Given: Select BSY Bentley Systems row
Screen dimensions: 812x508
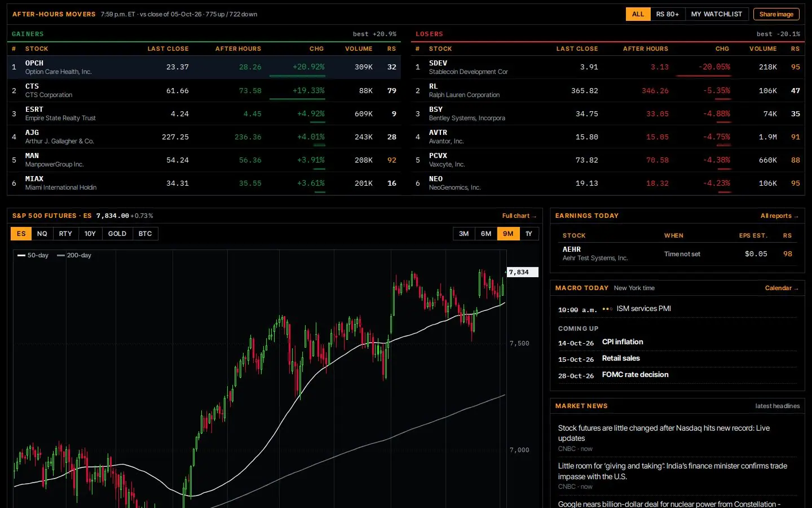Looking at the screenshot, I should [608, 113].
